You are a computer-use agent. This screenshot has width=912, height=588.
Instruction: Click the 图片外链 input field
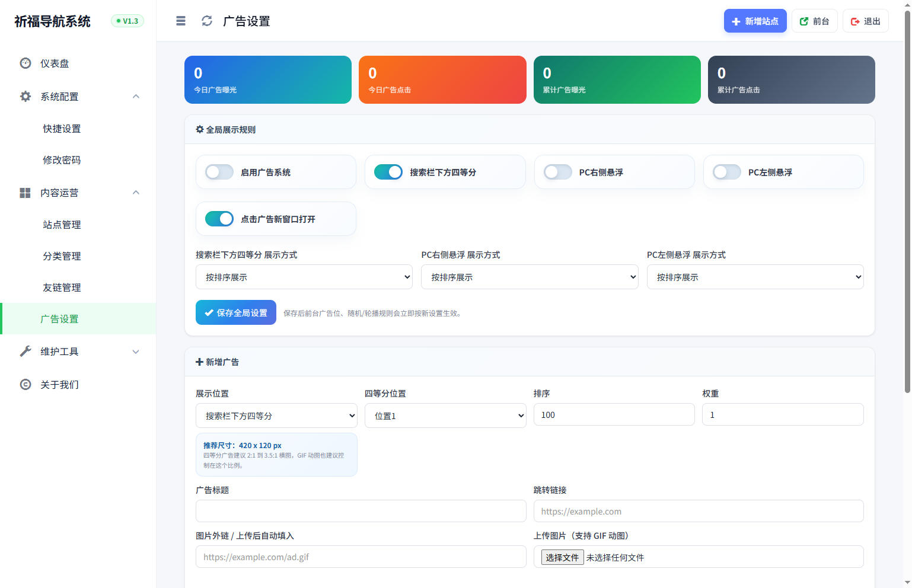tap(361, 557)
